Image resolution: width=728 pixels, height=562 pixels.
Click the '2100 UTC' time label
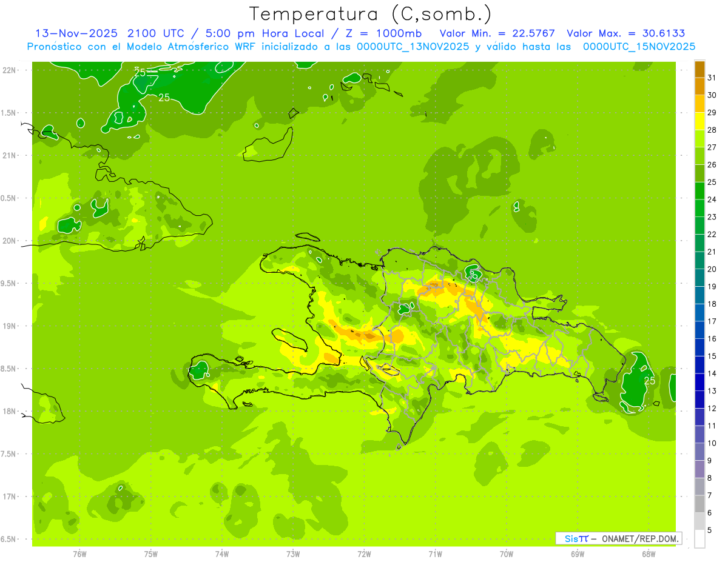tap(155, 33)
